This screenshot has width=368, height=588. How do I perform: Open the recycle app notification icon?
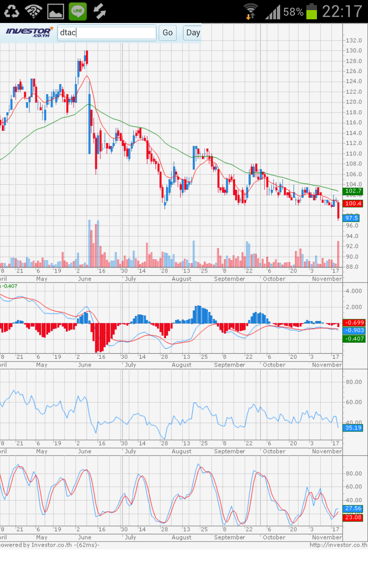click(x=11, y=11)
